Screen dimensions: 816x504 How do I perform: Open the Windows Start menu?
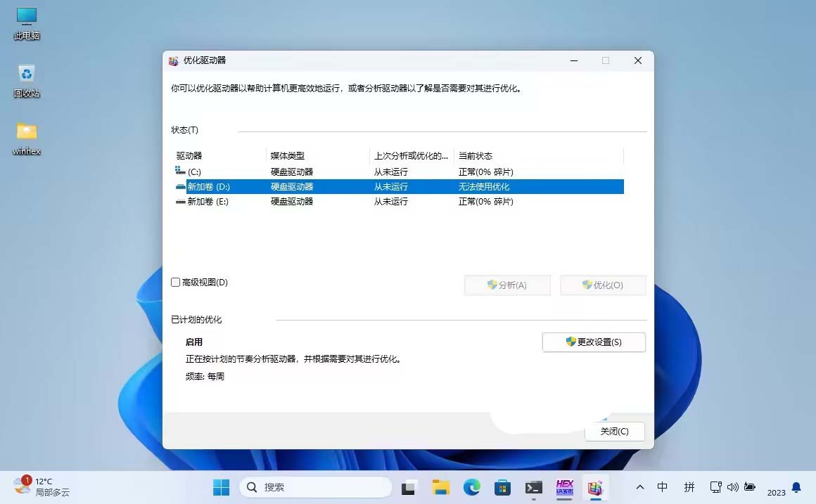click(x=221, y=487)
